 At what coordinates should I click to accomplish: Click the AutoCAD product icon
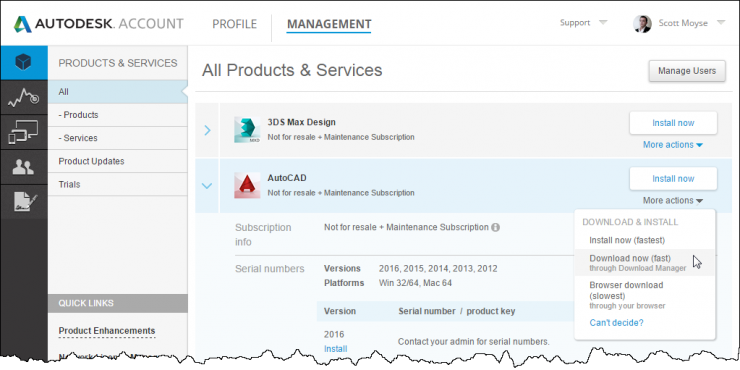pos(247,185)
